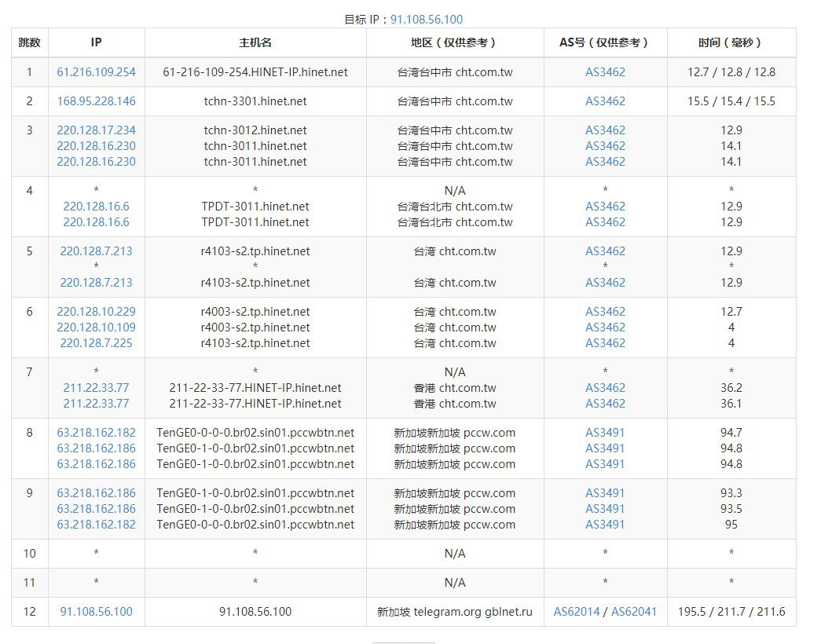832x644 pixels.
Task: Click the 主机名 column header
Action: [x=255, y=43]
